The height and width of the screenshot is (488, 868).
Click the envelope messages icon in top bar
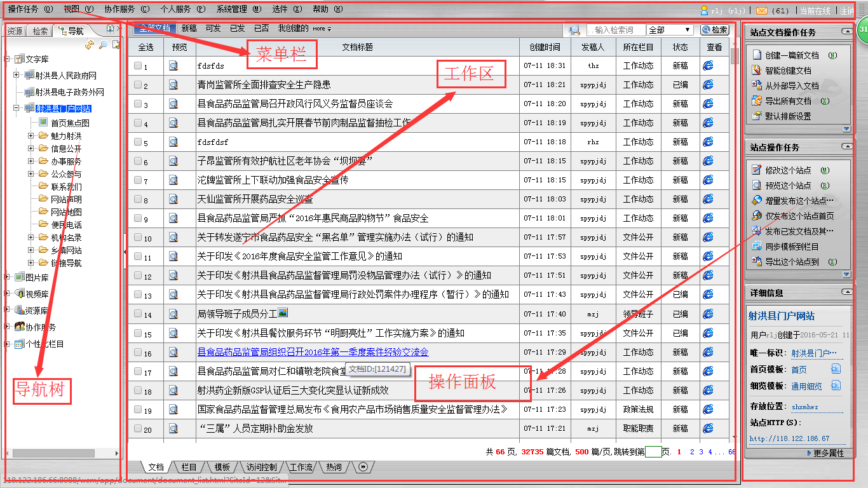pyautogui.click(x=761, y=10)
